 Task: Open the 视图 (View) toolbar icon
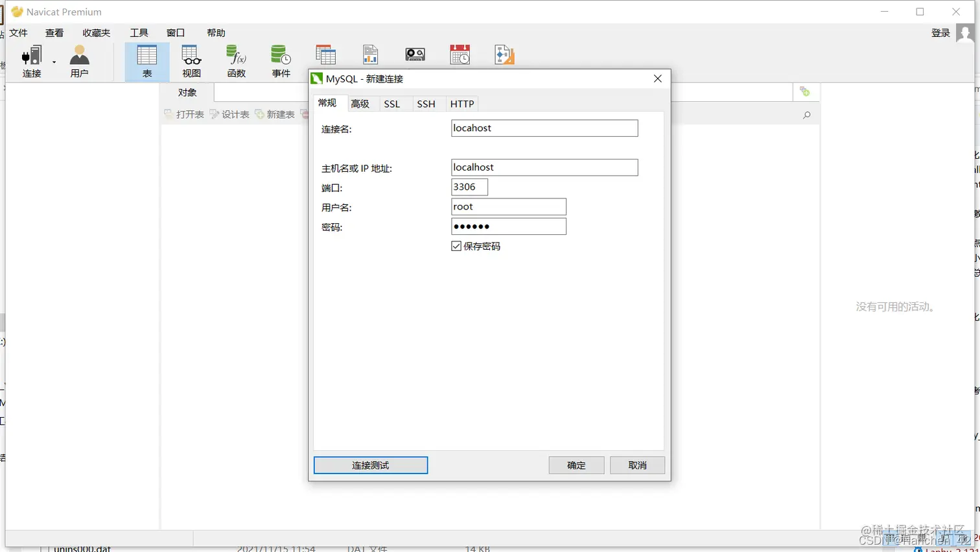pyautogui.click(x=191, y=62)
